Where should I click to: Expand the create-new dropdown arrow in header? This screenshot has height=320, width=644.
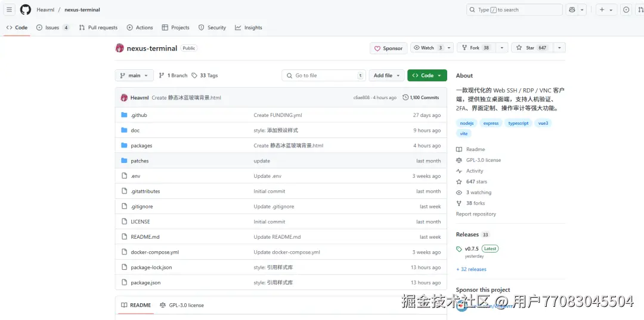pos(611,10)
